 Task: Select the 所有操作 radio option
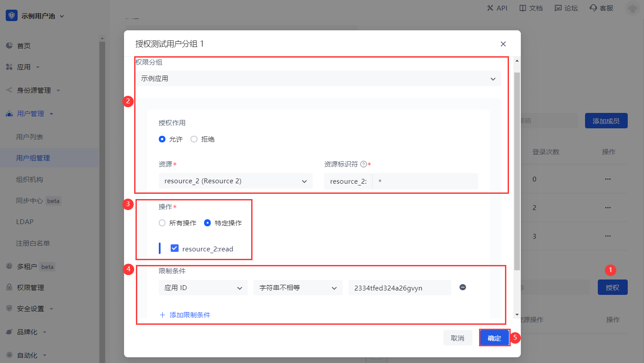point(162,223)
